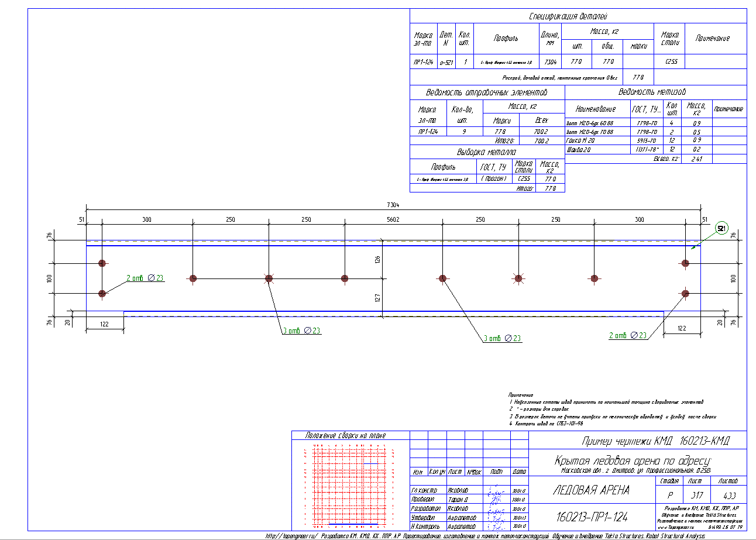The width and height of the screenshot is (756, 540).
Task: Select the "Шайба 20" row name
Action: coord(579,150)
